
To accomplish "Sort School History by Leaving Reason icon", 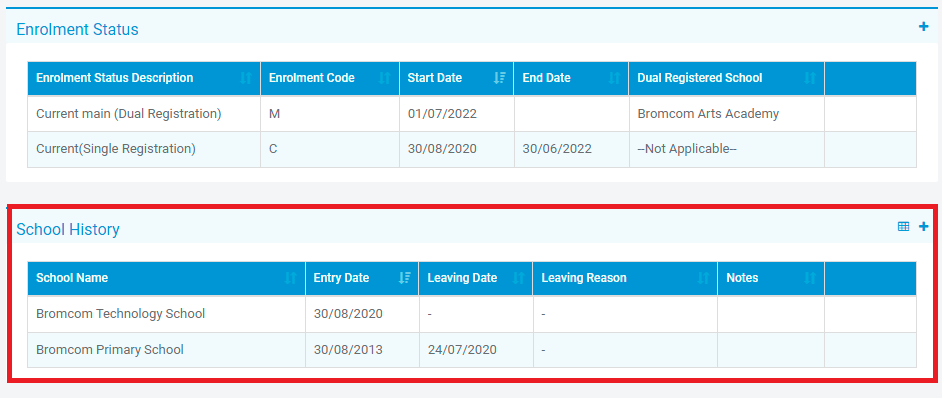I will 703,278.
